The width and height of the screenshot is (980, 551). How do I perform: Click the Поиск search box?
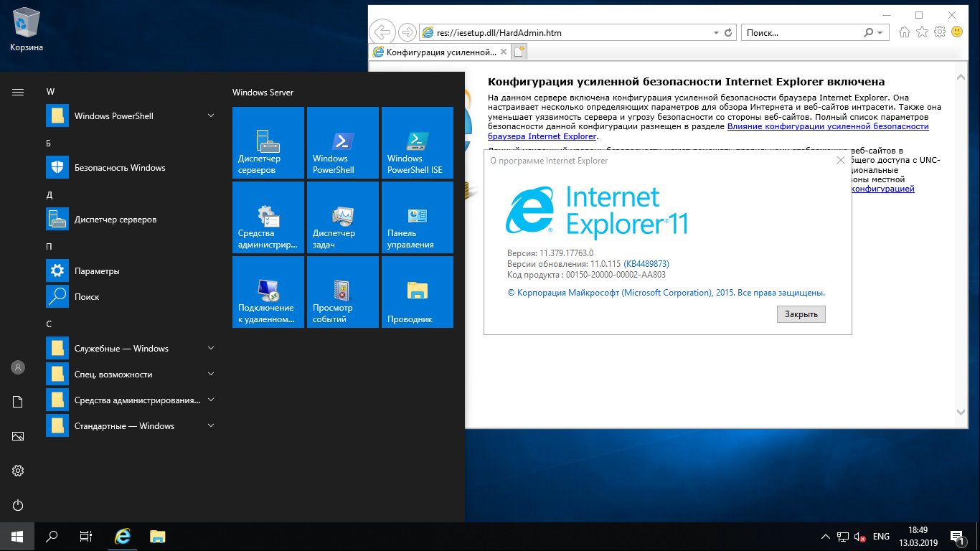(x=801, y=33)
